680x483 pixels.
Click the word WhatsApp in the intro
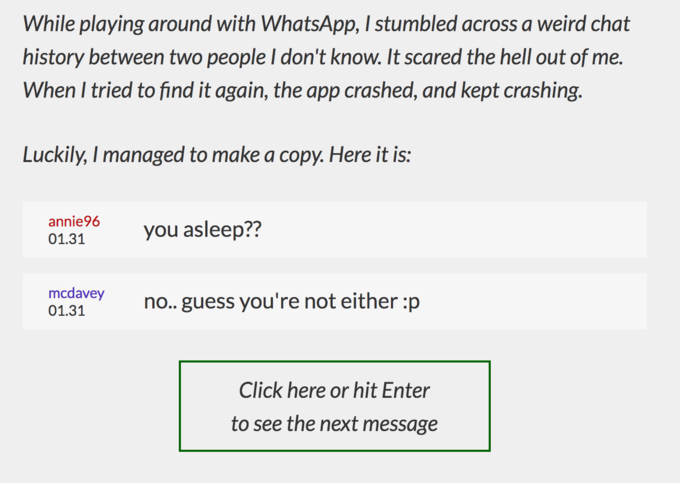click(x=310, y=23)
